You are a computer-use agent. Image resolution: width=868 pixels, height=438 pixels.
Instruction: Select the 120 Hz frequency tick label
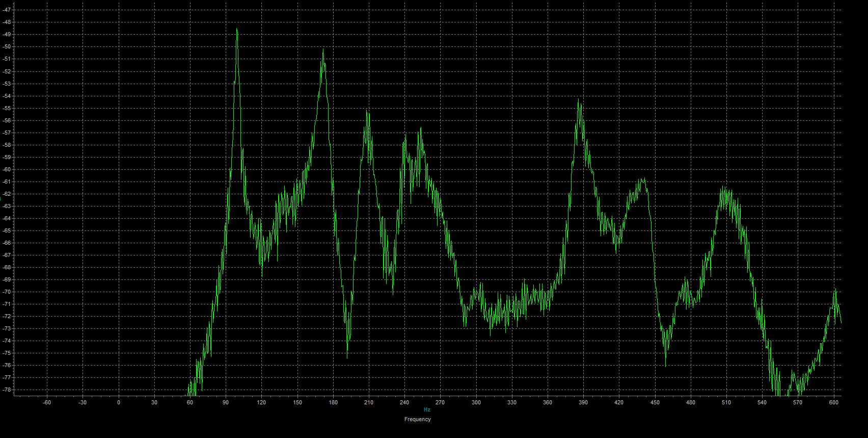pyautogui.click(x=261, y=402)
